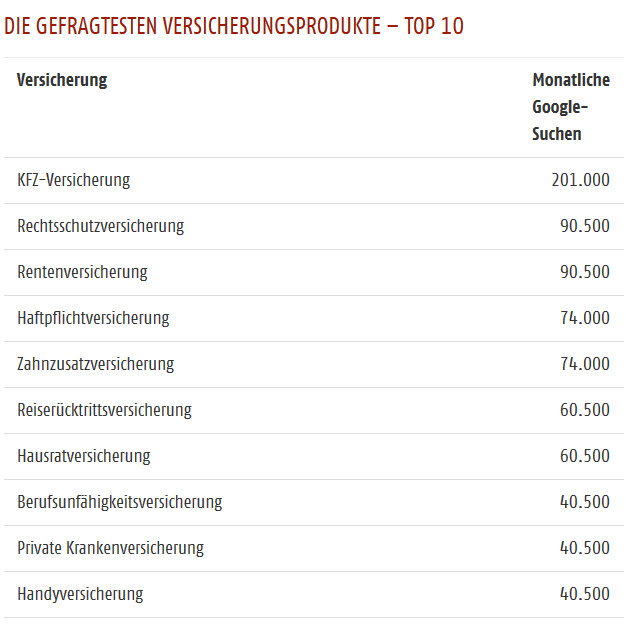Select the Zahnzusatzversicherung row label

[96, 364]
